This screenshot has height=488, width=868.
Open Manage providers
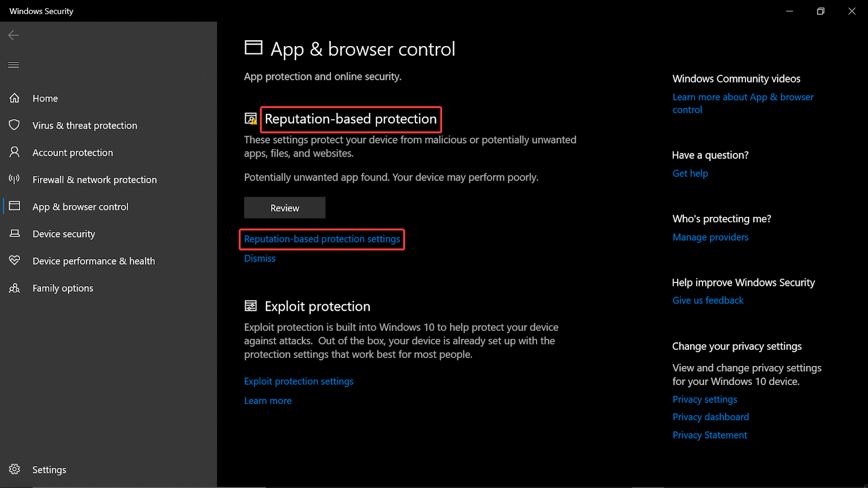click(710, 237)
